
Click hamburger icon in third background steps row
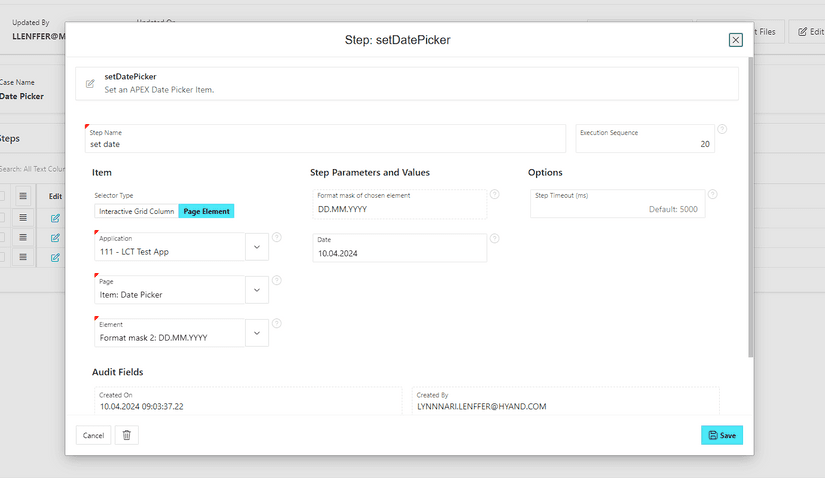point(23,257)
